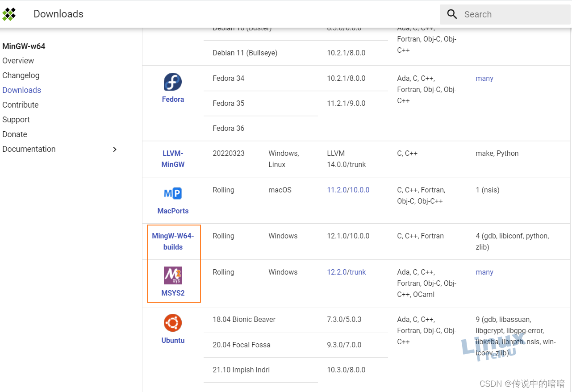The width and height of the screenshot is (572, 392).
Task: Click the search magnifier icon
Action: [x=452, y=14]
